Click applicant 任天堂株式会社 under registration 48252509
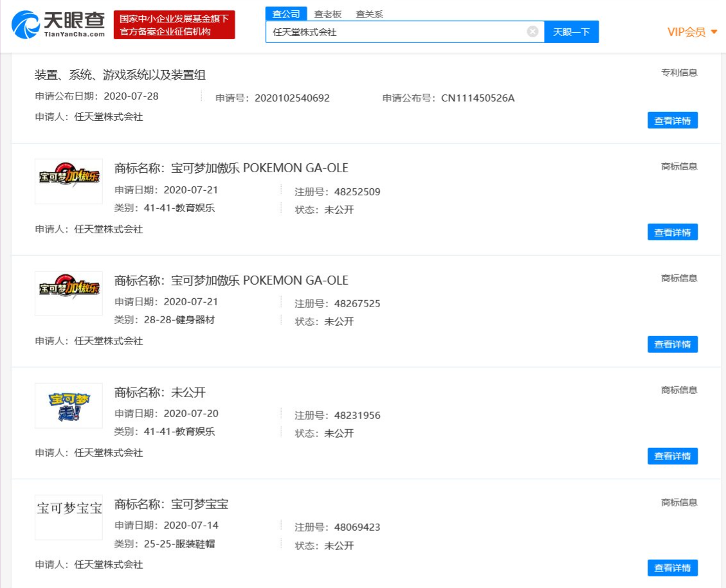Image resolution: width=726 pixels, height=588 pixels. pos(108,229)
